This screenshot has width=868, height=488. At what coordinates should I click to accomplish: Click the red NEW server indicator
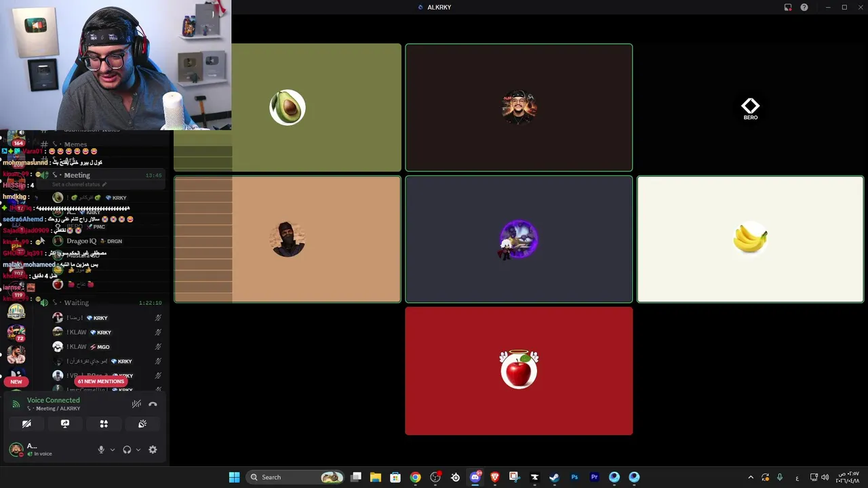point(16,382)
